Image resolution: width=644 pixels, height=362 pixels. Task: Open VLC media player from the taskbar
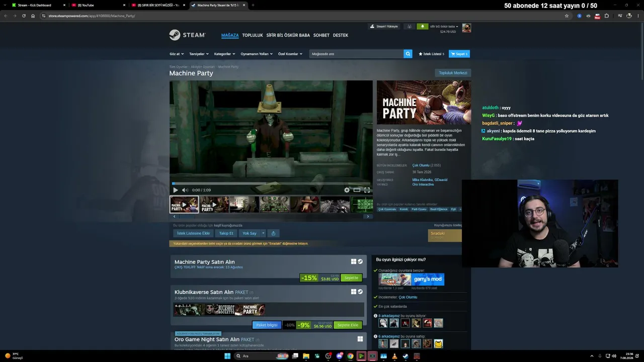tap(394, 356)
